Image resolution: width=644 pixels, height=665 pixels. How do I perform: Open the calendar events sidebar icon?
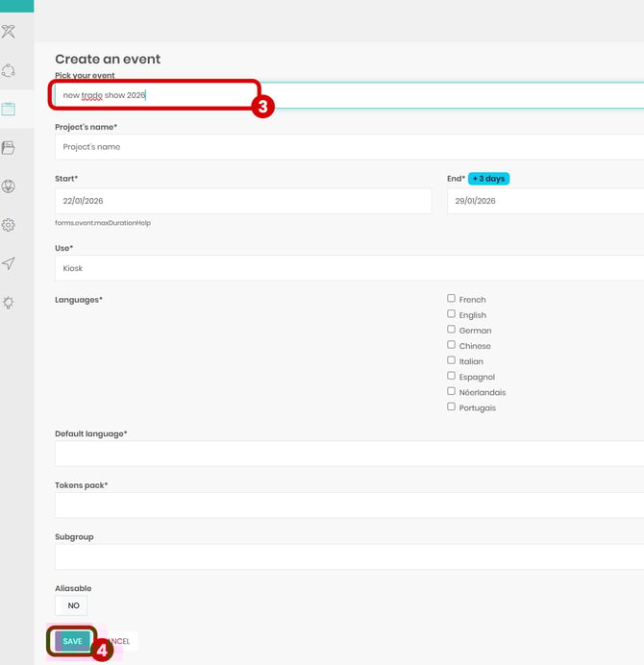tap(9, 109)
